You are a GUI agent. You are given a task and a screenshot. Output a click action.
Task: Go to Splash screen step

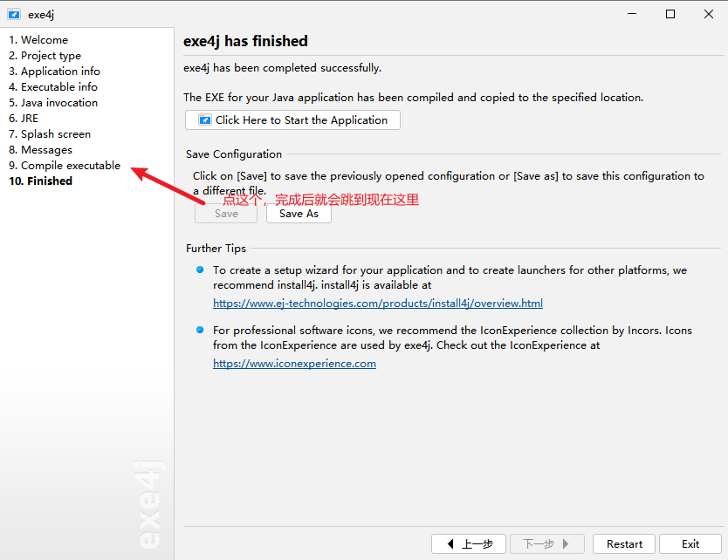[x=50, y=134]
